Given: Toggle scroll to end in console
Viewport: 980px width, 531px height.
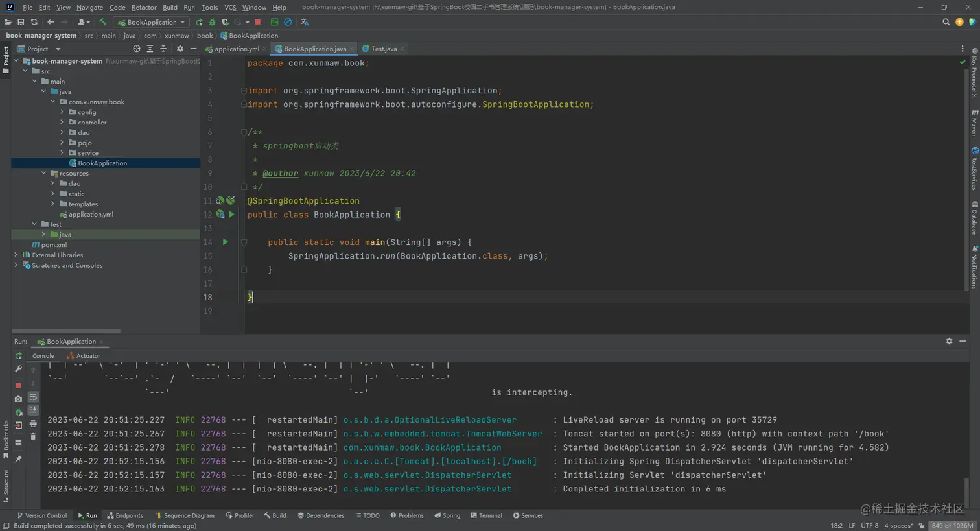Looking at the screenshot, I should tap(33, 410).
